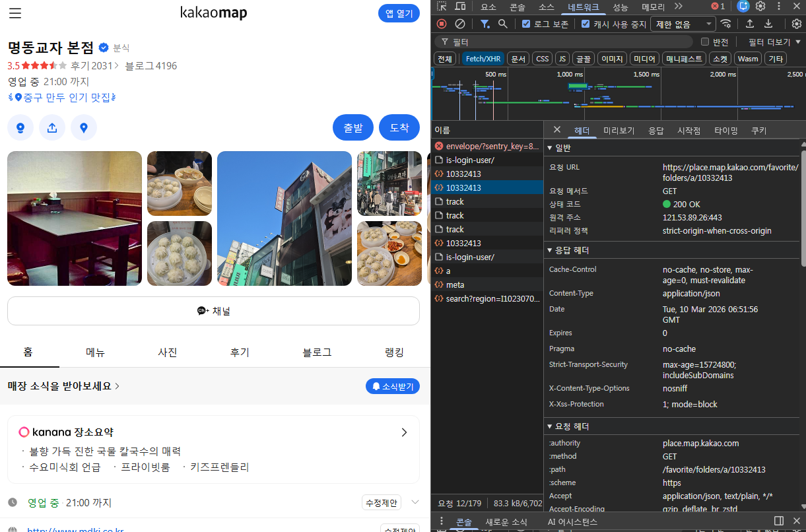Switch to the 블로그 tab
This screenshot has width=806, height=532.
(317, 352)
